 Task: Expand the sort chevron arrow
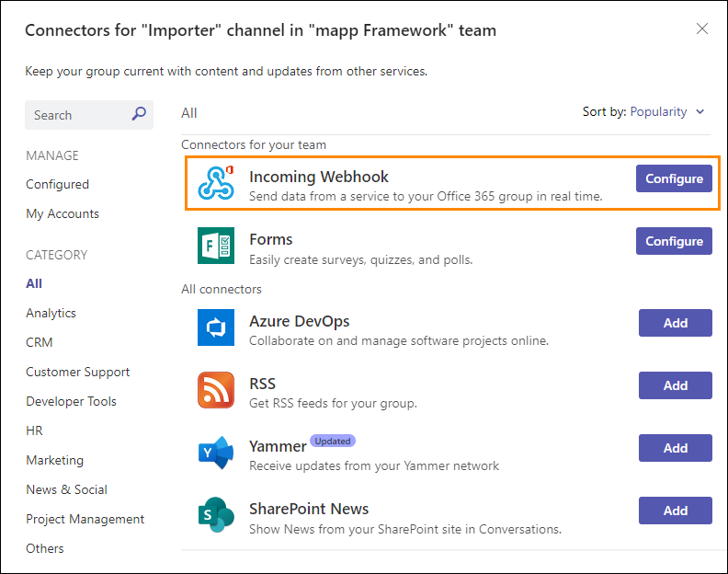700,111
